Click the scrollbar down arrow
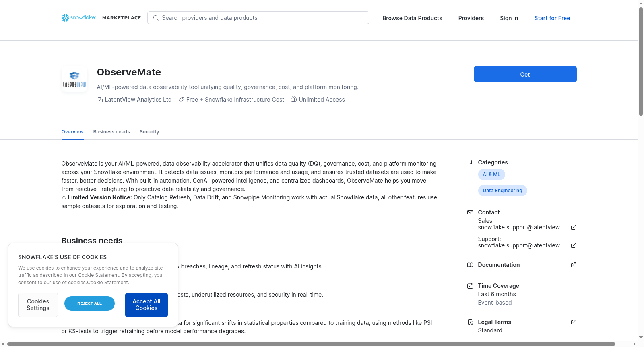644x347 pixels. point(641,337)
